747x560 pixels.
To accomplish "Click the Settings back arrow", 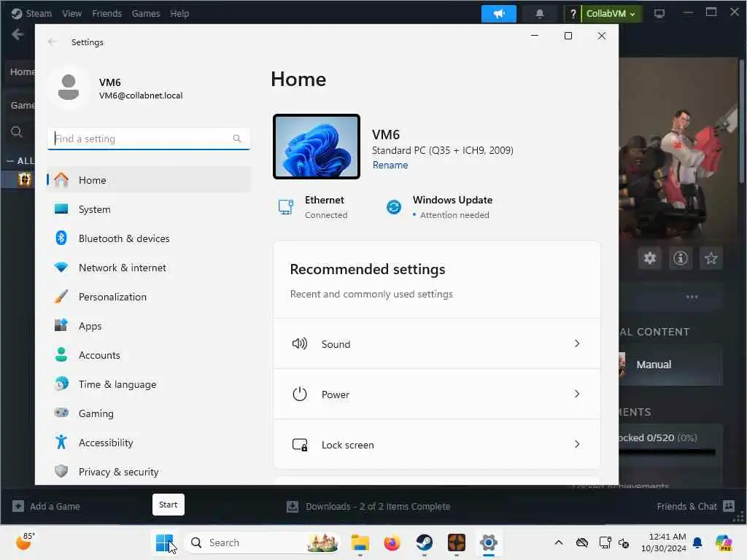I will click(x=52, y=42).
